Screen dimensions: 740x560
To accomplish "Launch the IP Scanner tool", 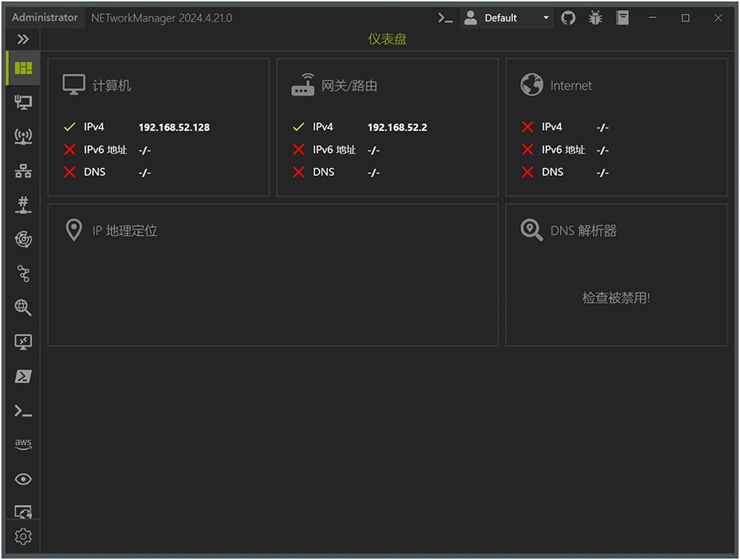I will [x=23, y=171].
